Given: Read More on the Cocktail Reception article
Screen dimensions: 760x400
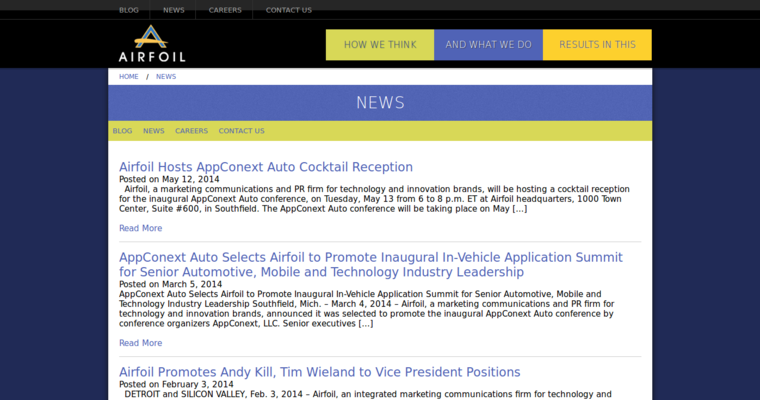Looking at the screenshot, I should click(x=141, y=228).
